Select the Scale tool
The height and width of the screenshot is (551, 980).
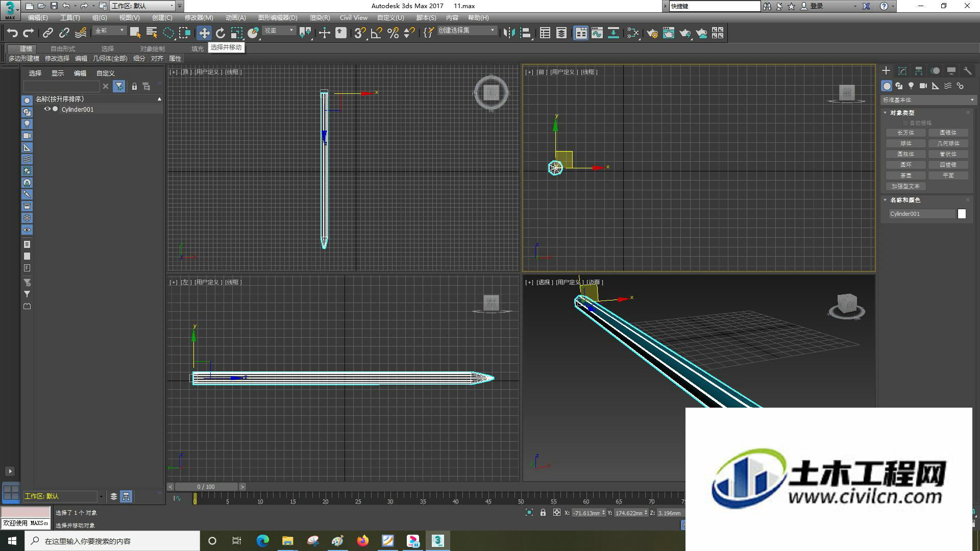(x=237, y=33)
